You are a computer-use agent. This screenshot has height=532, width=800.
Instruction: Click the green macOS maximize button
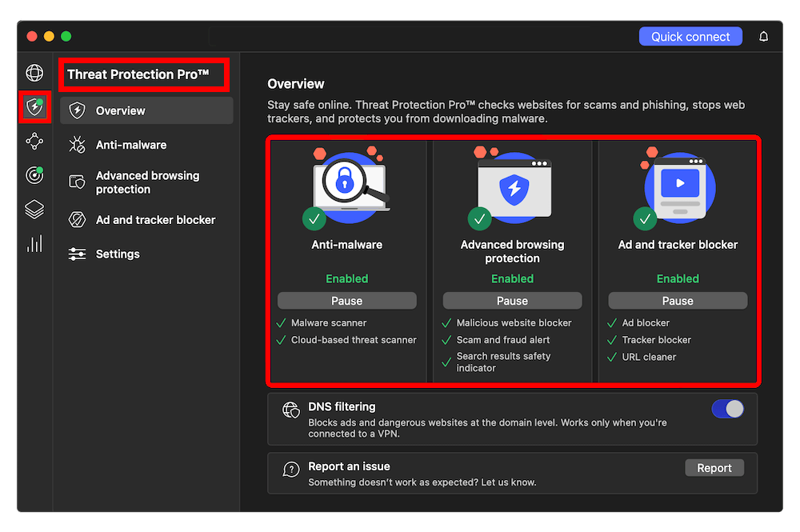[66, 36]
